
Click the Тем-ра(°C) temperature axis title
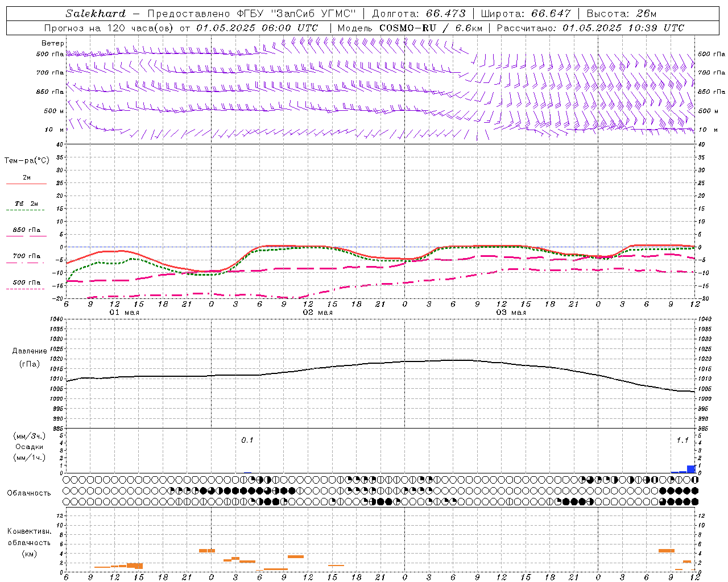(27, 161)
